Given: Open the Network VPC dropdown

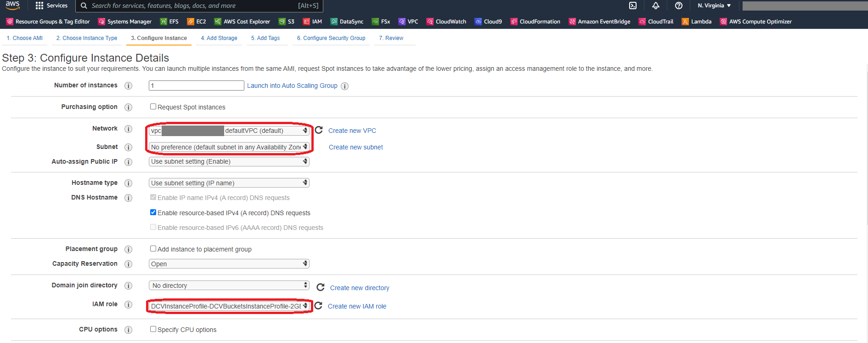Looking at the screenshot, I should [229, 131].
